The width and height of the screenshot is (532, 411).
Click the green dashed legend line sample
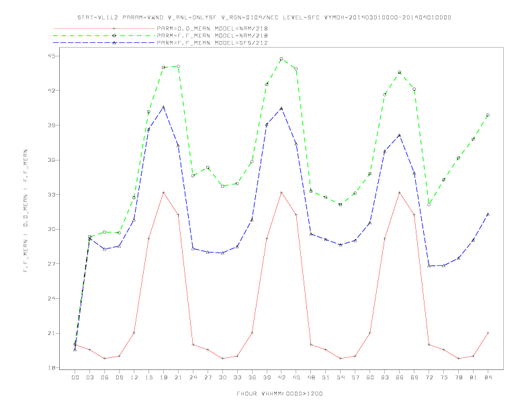tap(104, 36)
